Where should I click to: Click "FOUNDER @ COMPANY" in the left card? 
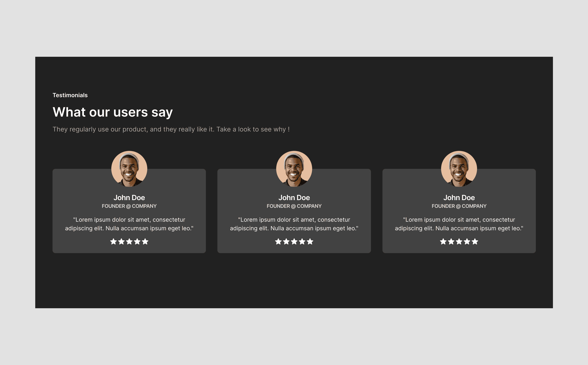tap(129, 206)
